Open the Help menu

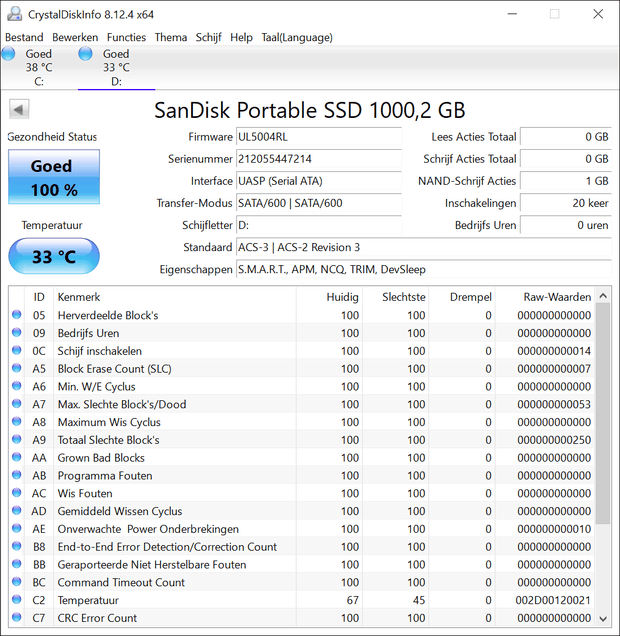point(241,37)
